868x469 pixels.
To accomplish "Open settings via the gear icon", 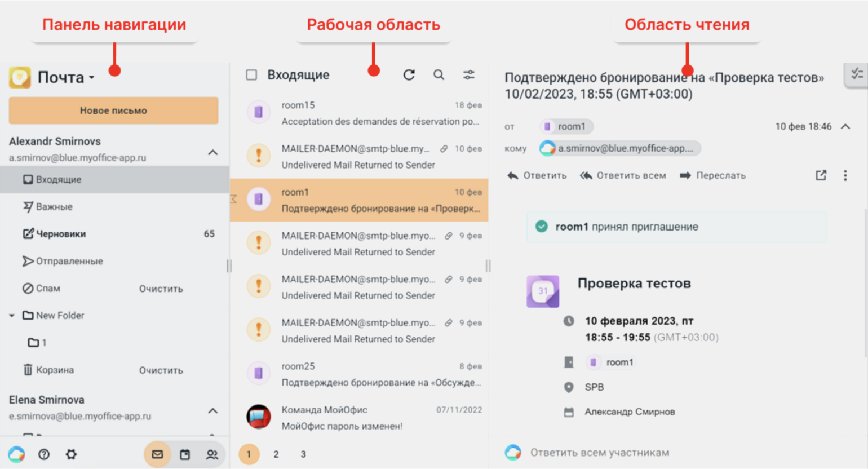I will pyautogui.click(x=71, y=454).
